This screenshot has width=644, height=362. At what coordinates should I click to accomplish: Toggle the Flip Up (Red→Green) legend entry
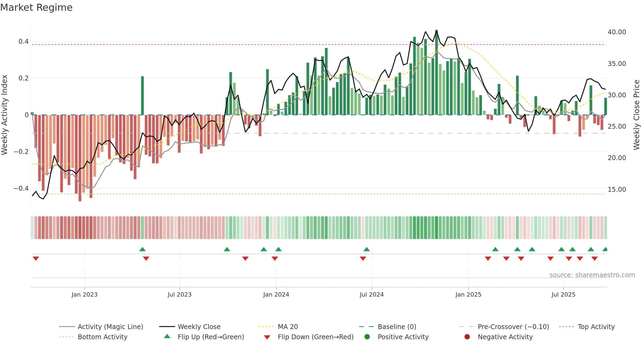click(204, 337)
